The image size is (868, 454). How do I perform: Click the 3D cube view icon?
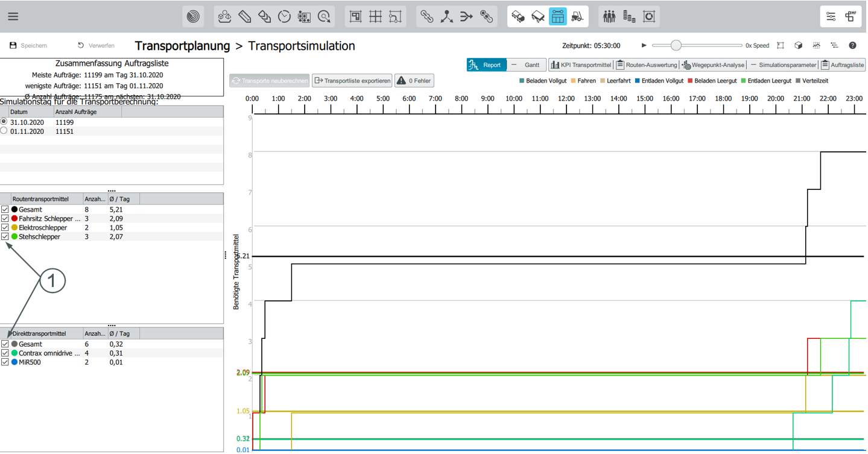click(798, 45)
